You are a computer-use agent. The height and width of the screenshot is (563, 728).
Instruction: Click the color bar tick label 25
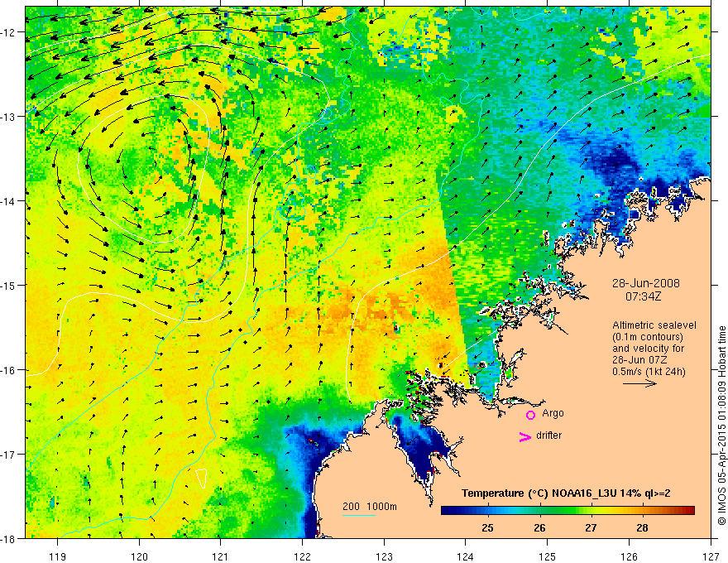[x=487, y=527]
